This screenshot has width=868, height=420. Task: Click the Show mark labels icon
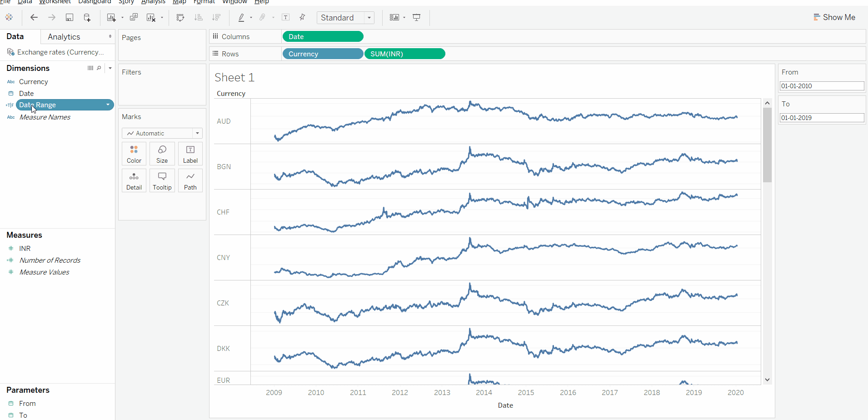286,17
